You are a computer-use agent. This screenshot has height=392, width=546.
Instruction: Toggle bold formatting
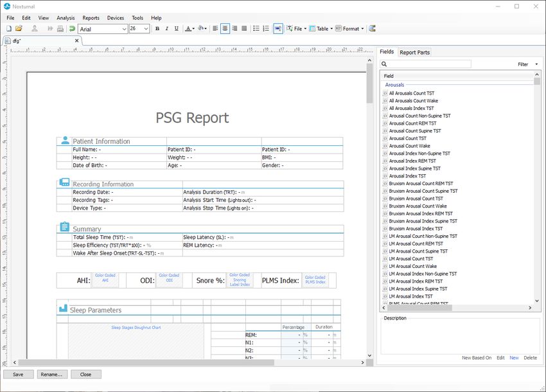(157, 28)
